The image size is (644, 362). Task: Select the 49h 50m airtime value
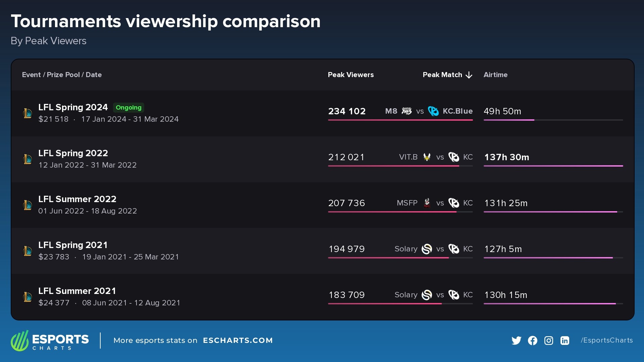(502, 111)
